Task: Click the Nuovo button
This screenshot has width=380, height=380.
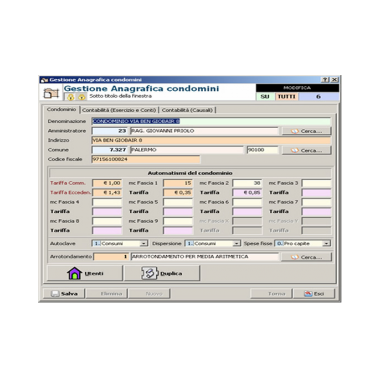Action: 150,294
